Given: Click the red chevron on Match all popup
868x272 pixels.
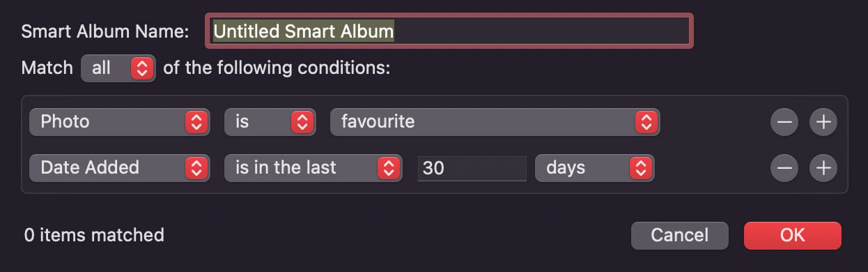Looking at the screenshot, I should tap(141, 68).
